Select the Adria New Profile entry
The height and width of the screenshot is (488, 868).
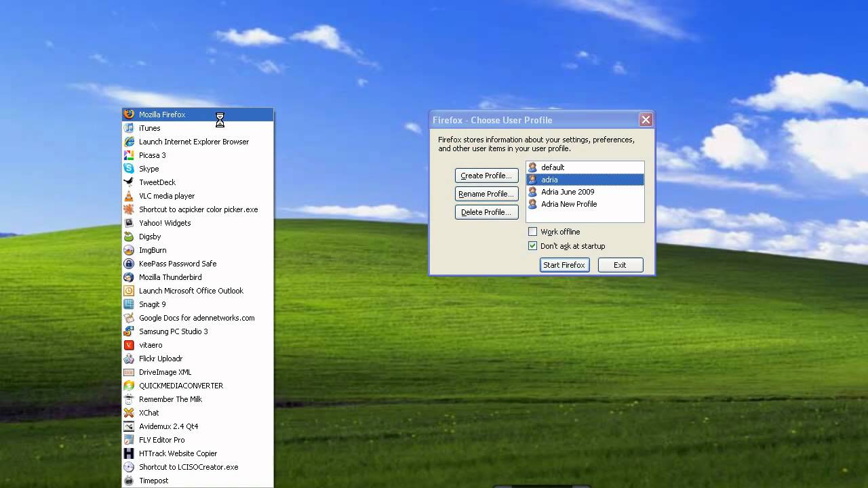(585, 204)
